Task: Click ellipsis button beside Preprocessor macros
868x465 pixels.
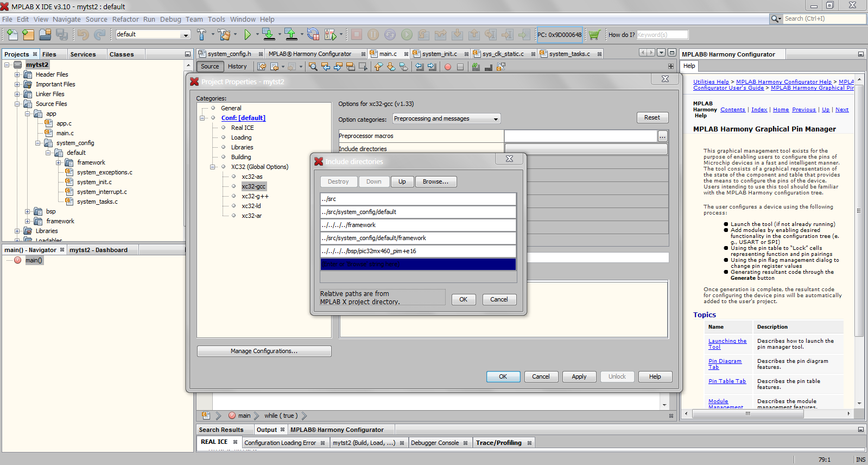Action: (x=663, y=136)
